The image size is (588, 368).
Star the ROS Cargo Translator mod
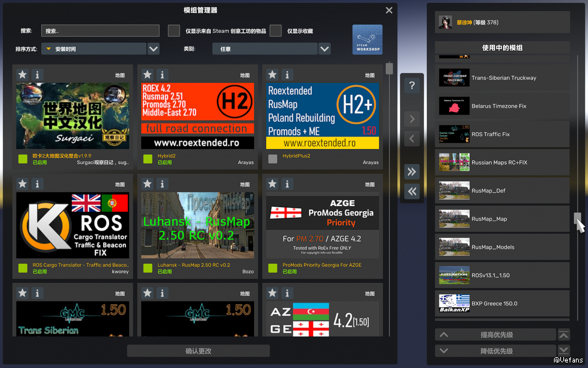point(23,184)
